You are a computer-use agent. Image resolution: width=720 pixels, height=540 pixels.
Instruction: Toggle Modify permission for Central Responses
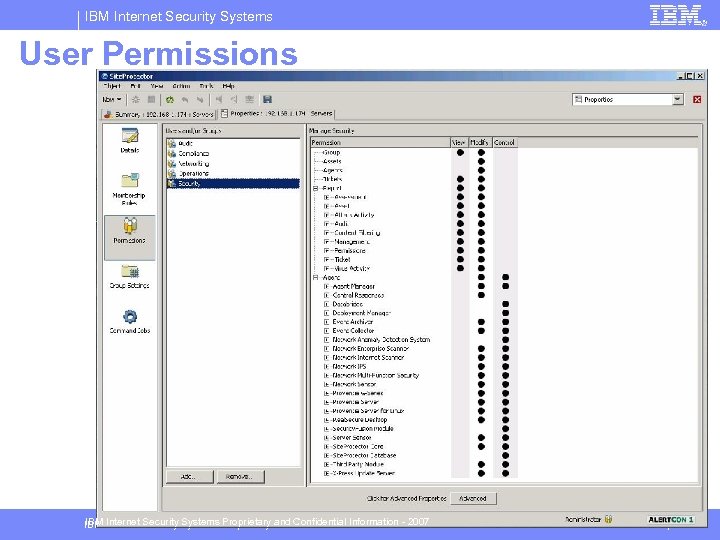coord(481,295)
